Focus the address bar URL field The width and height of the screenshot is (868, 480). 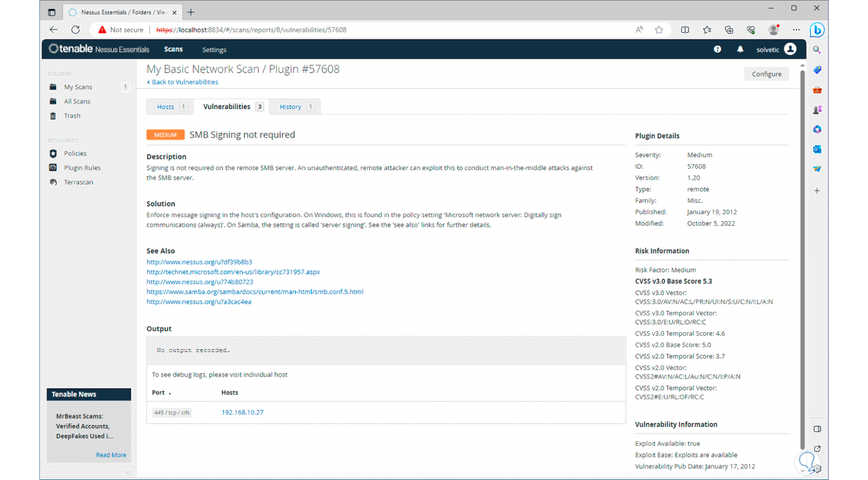coord(389,30)
